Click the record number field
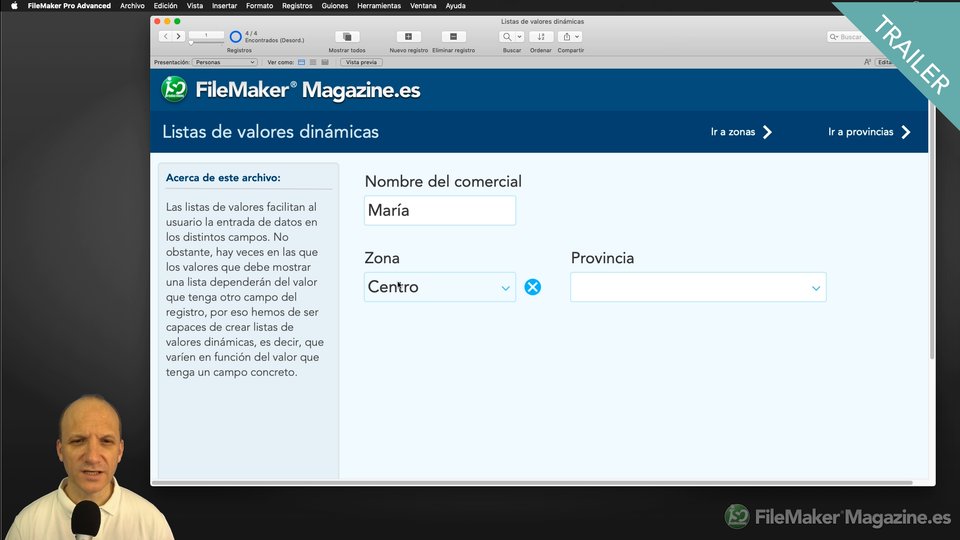Viewport: 960px width, 540px height. click(x=206, y=36)
